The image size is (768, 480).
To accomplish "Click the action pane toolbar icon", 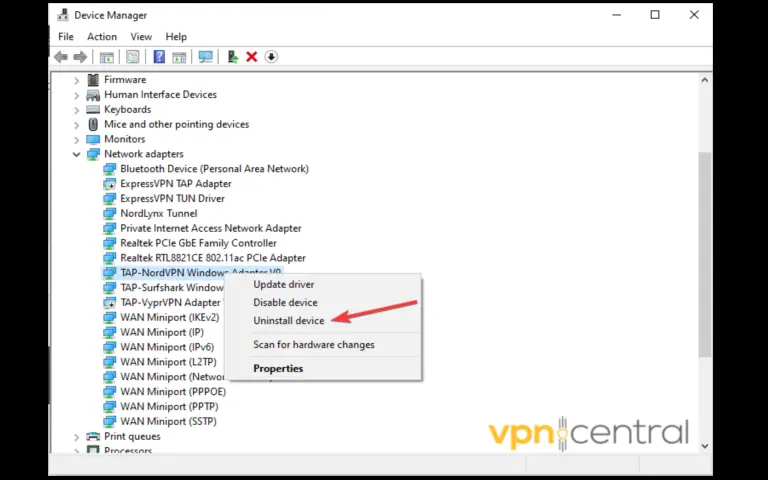I will (x=179, y=57).
